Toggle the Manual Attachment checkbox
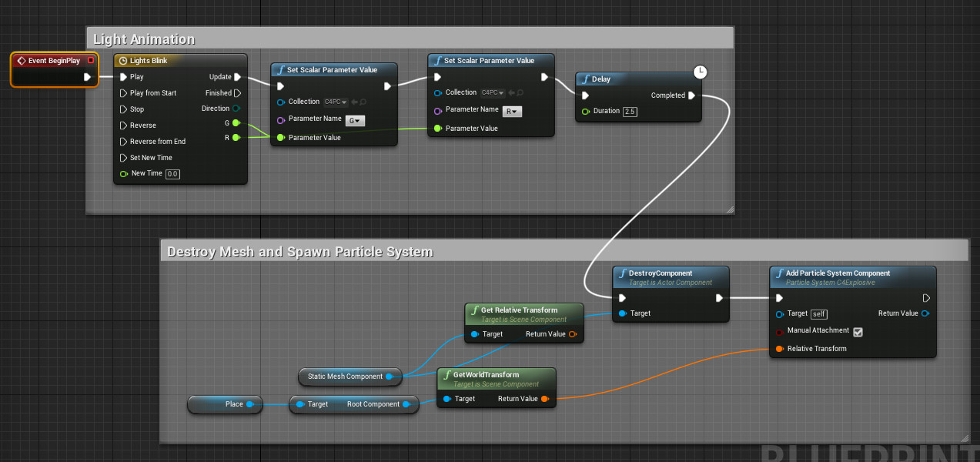The image size is (980, 462). coord(858,332)
